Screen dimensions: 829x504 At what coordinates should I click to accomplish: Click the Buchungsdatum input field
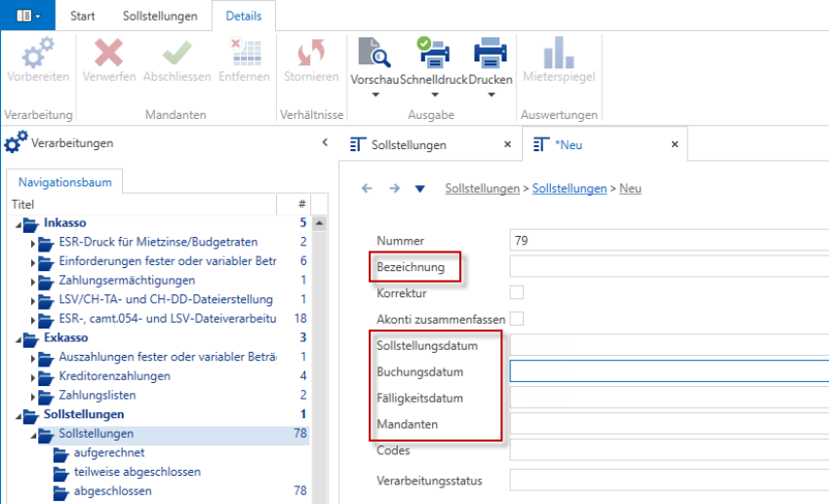pyautogui.click(x=669, y=370)
